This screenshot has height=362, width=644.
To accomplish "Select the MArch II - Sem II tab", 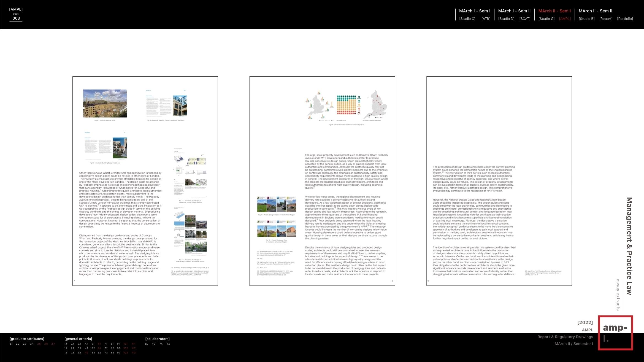I will [x=595, y=11].
